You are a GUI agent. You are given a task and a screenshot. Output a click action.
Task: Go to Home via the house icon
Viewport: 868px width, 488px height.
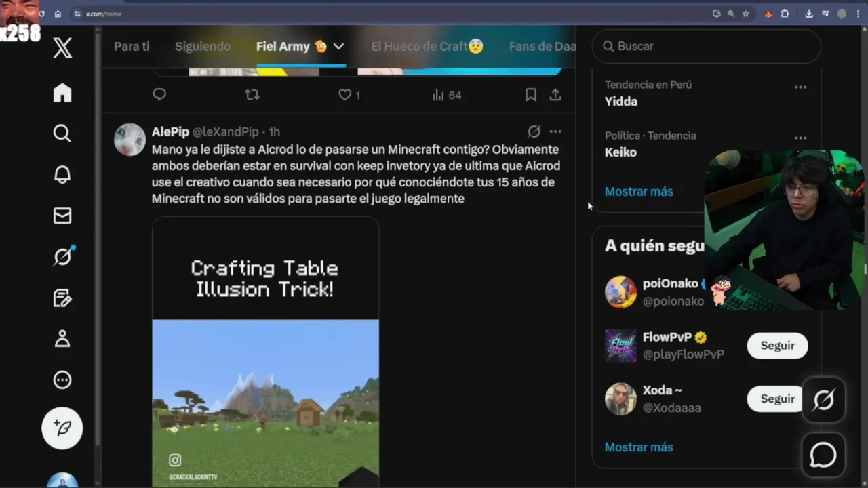click(62, 93)
